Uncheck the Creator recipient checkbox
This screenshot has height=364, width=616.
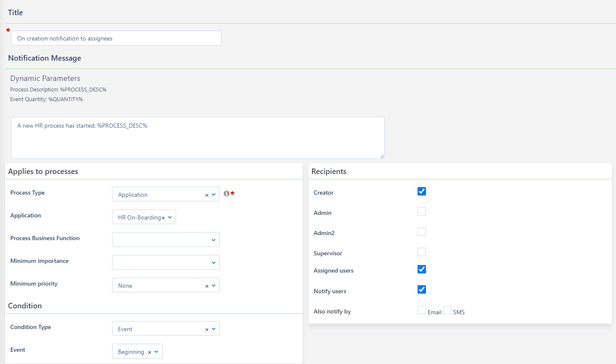point(422,191)
